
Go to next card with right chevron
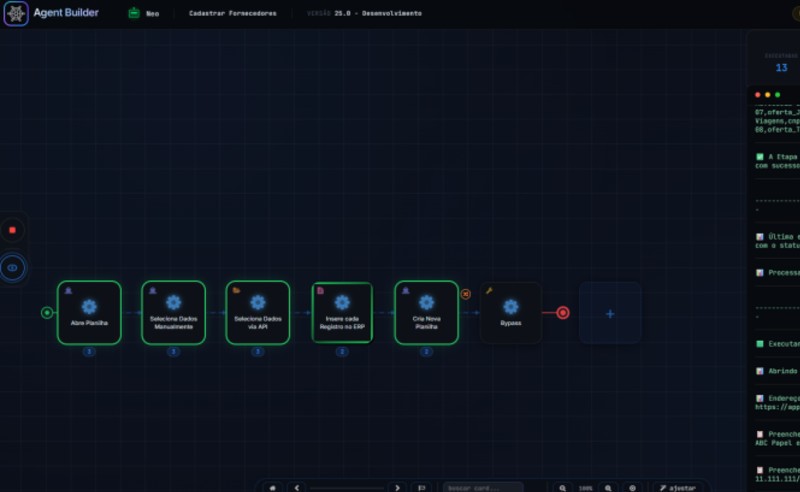tap(397, 488)
